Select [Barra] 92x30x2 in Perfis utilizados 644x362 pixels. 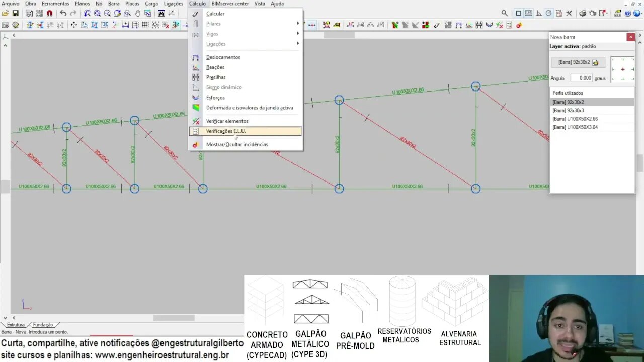(x=592, y=102)
